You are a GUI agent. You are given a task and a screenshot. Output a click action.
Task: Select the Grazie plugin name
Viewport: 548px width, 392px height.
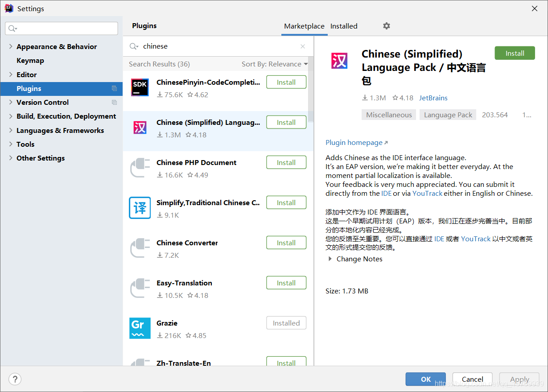coord(167,323)
